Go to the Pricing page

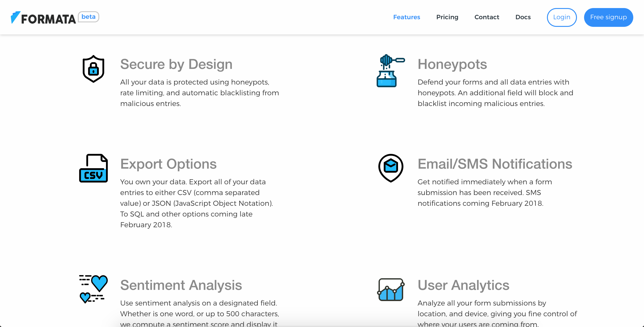point(447,17)
